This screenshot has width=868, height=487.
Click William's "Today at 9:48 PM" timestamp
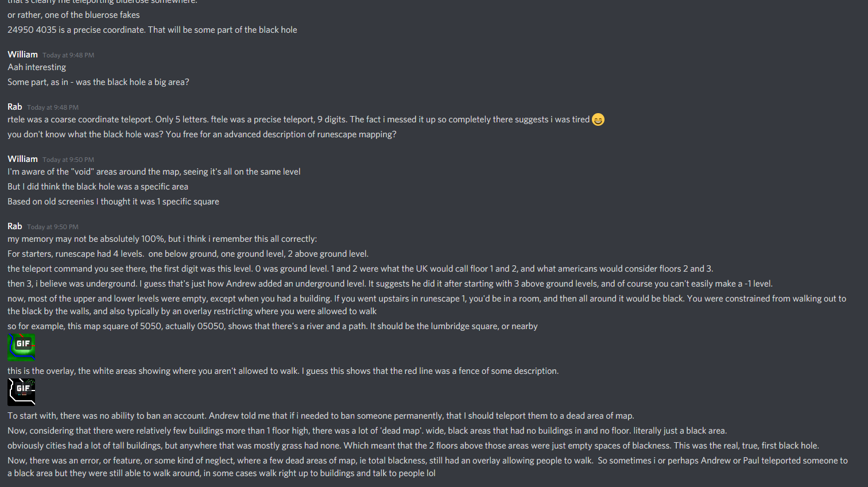point(68,55)
